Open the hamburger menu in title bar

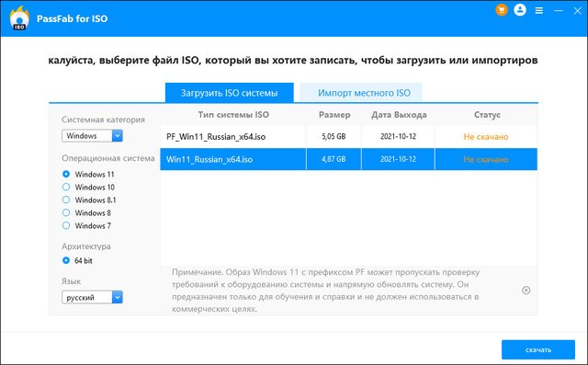pyautogui.click(x=539, y=10)
